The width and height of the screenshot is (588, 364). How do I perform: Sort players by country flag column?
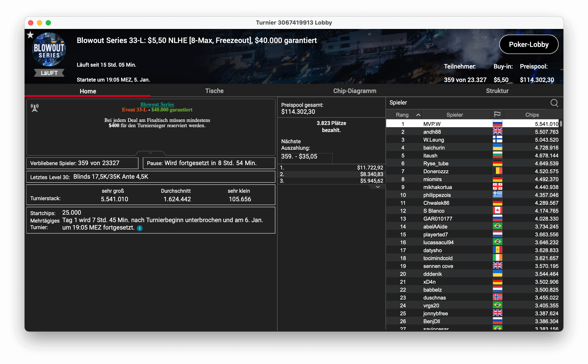(497, 115)
